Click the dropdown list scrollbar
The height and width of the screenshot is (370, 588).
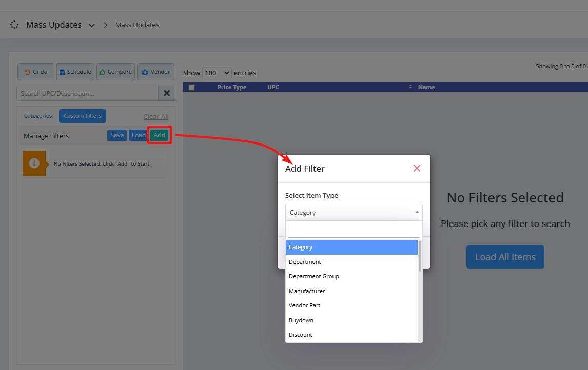[420, 256]
